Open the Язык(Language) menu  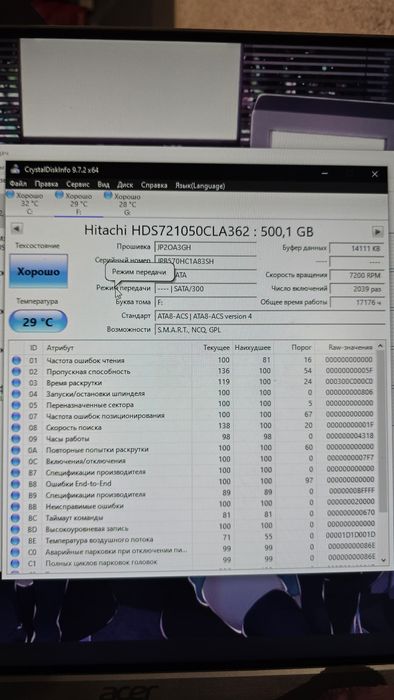pyautogui.click(x=200, y=186)
